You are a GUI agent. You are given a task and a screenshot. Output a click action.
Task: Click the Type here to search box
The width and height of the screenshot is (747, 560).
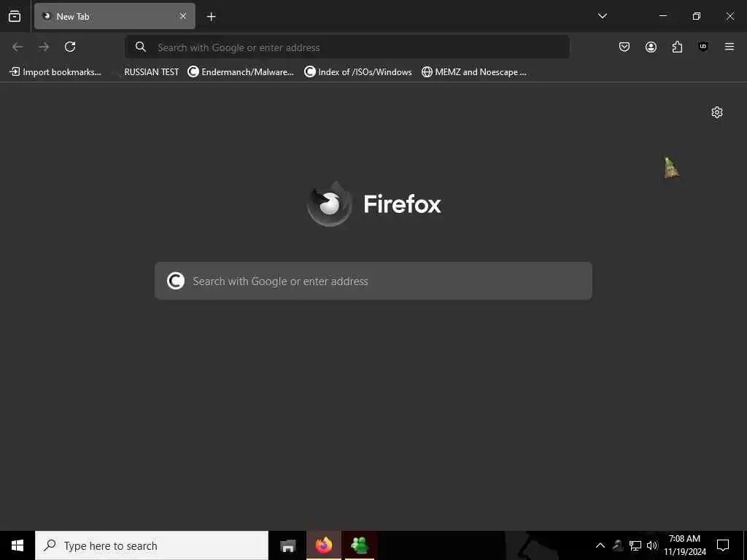[x=152, y=545]
